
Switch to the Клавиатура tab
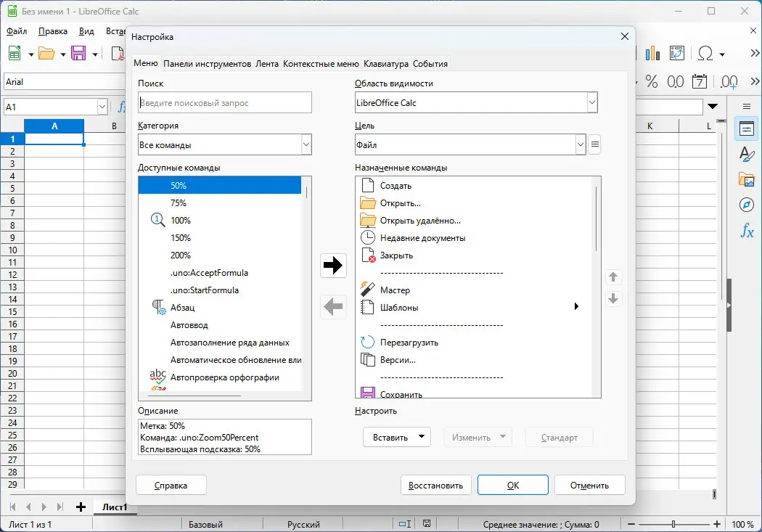click(386, 64)
